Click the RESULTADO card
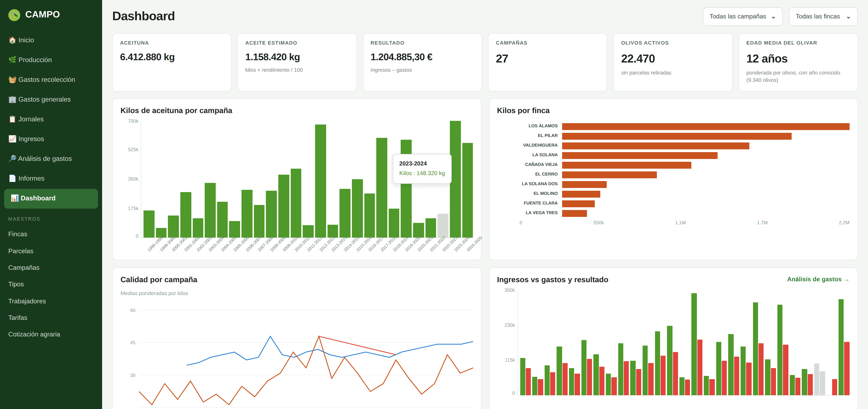 (422, 62)
